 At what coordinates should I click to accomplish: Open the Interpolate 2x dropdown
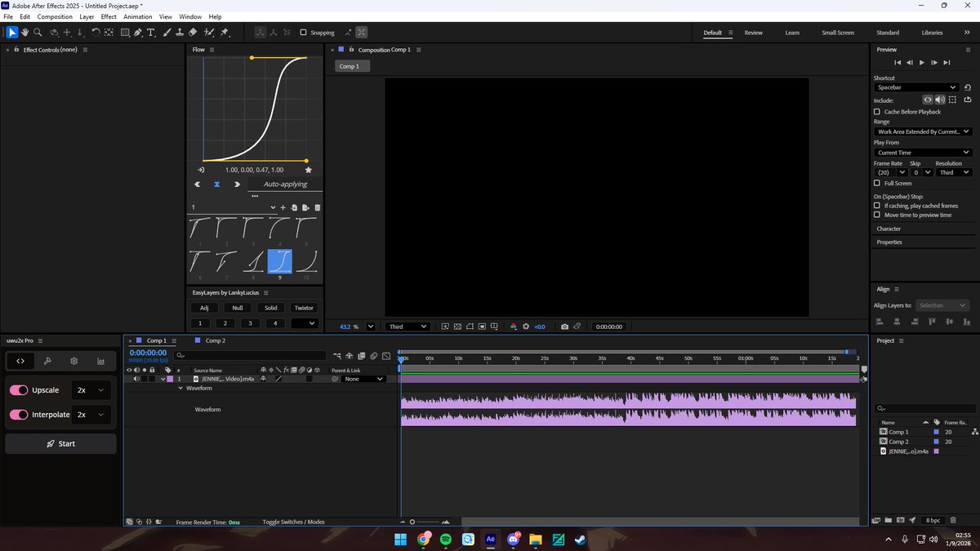click(x=91, y=415)
